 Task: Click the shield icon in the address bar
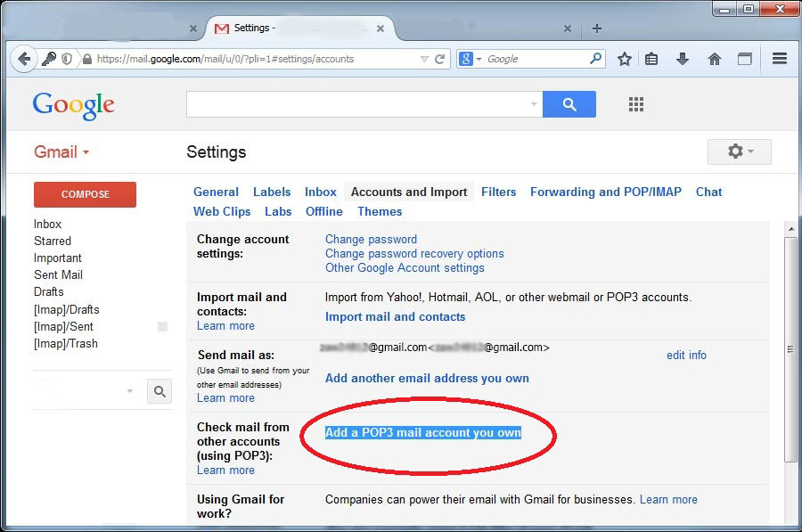(x=67, y=59)
